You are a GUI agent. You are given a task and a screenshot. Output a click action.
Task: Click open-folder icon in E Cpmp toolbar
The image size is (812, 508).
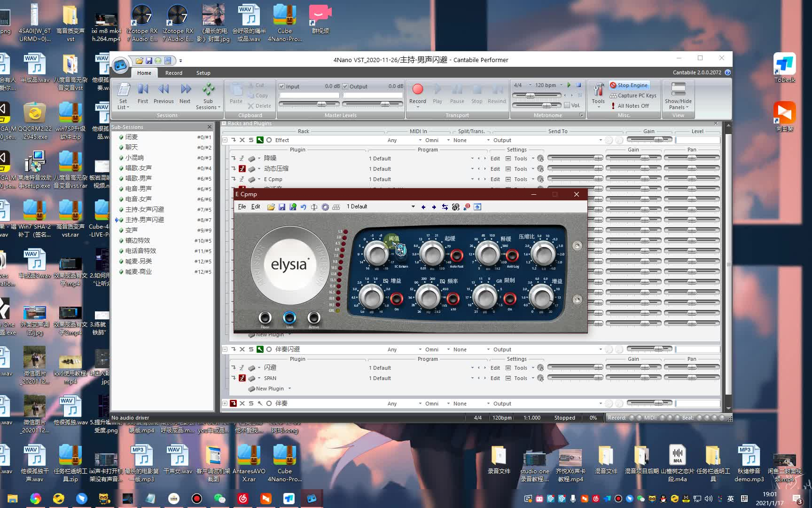271,207
